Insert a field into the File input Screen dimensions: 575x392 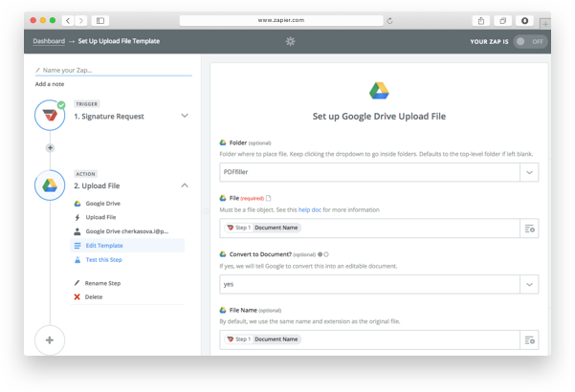pyautogui.click(x=529, y=229)
